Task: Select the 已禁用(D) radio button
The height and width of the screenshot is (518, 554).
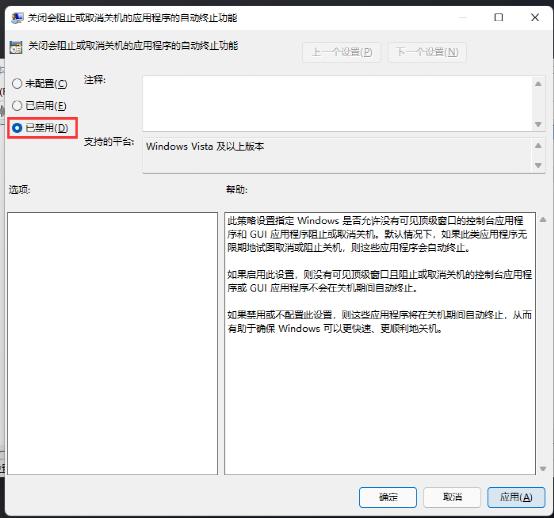Action: coord(40,128)
